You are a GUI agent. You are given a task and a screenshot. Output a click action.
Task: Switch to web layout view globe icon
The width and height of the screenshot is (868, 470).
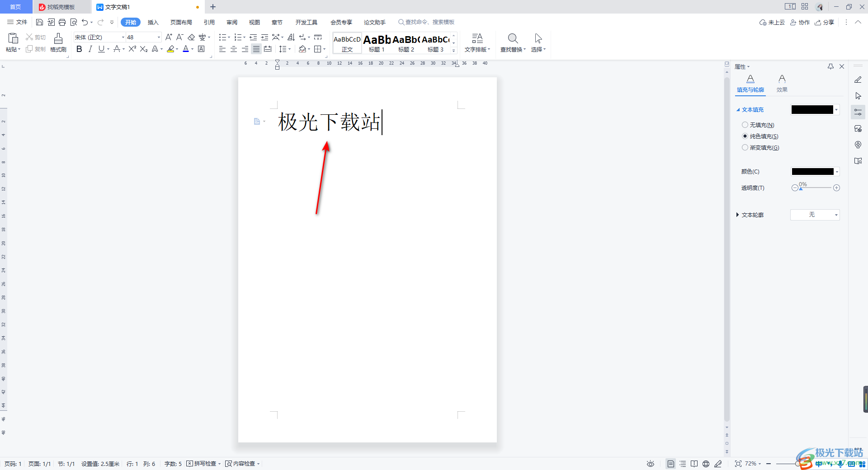coord(706,464)
